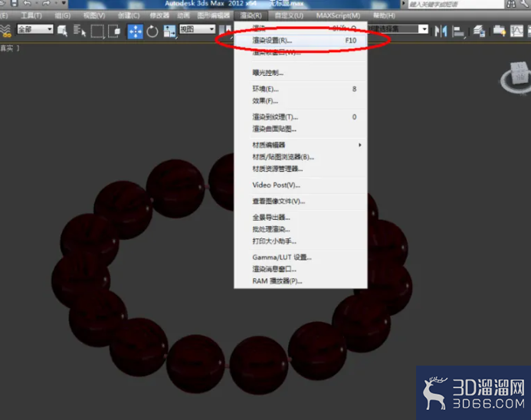The height and width of the screenshot is (420, 531).
Task: Open the Curve Editor icon
Action: coord(516,31)
